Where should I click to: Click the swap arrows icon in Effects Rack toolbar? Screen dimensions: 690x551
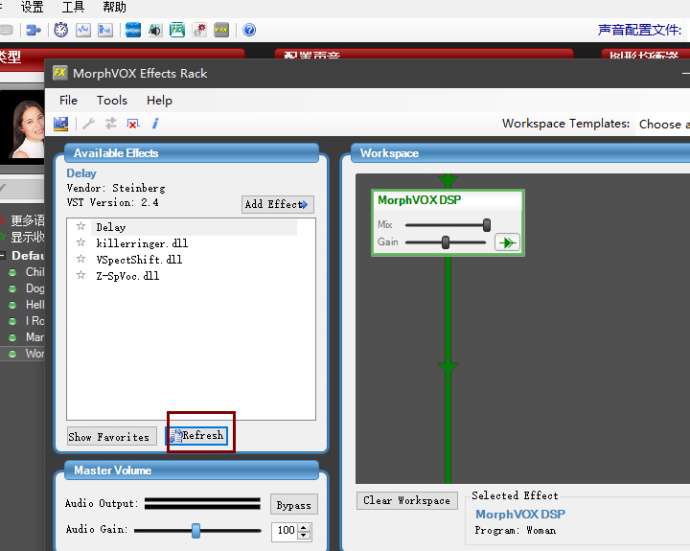click(111, 124)
